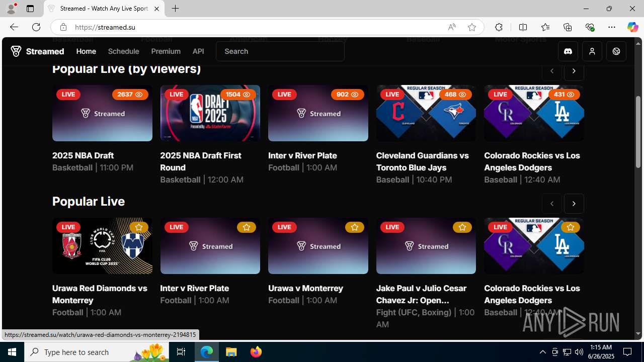Open a new tab with plus button
This screenshot has width=644, height=362.
point(175,9)
